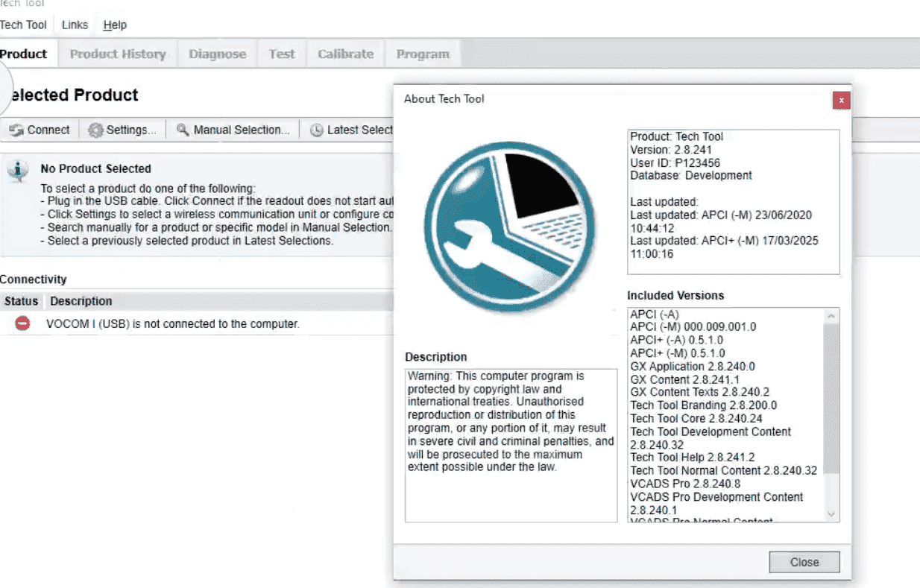
Task: Open the Help menu
Action: [115, 25]
